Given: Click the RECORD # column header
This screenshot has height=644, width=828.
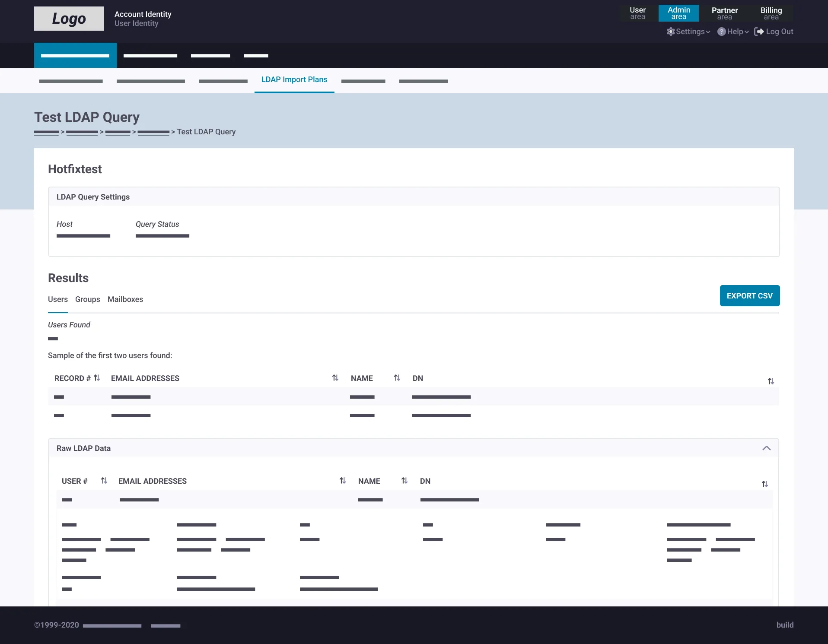Looking at the screenshot, I should [x=73, y=378].
